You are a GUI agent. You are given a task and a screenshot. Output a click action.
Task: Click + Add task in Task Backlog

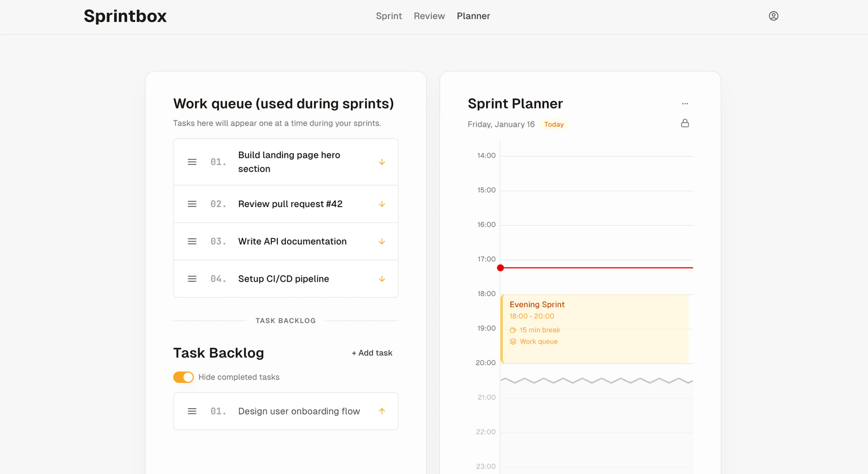click(x=372, y=352)
